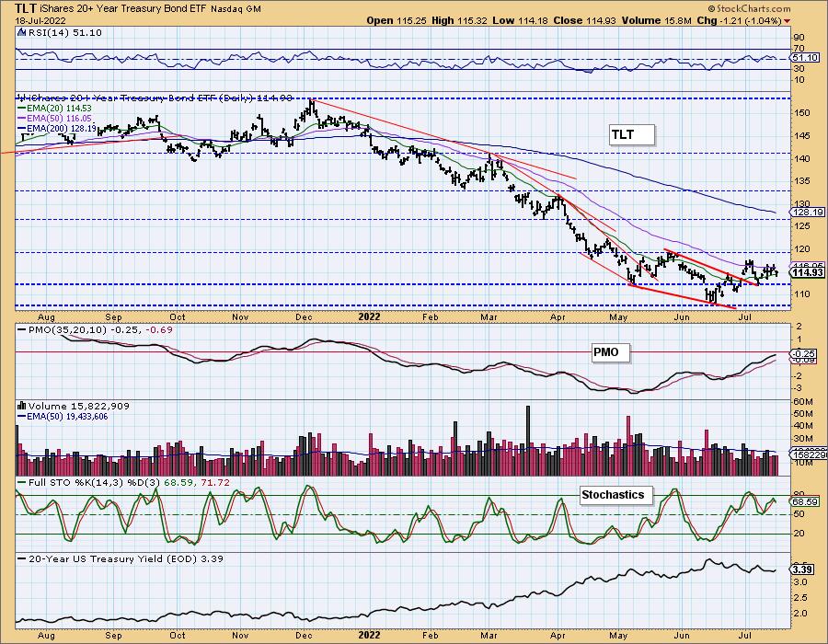Click the Volume bar chart icon
Image resolution: width=828 pixels, height=644 pixels.
tap(22, 406)
